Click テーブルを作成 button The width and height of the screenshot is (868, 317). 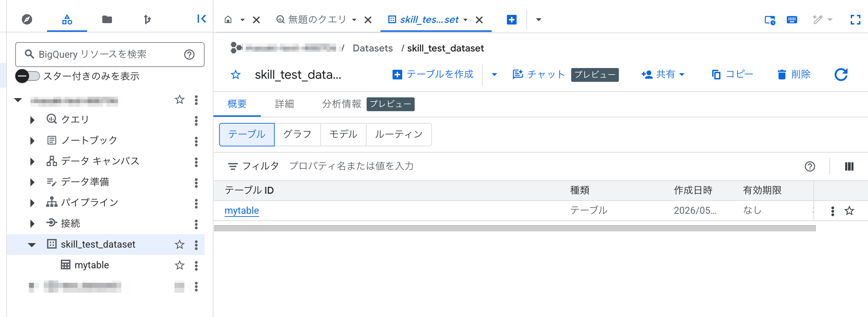pyautogui.click(x=433, y=75)
